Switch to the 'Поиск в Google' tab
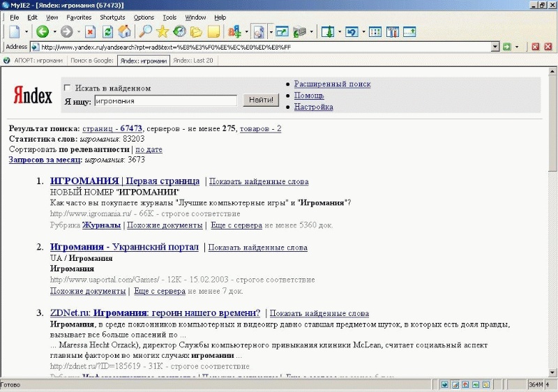The image size is (558, 392). (x=92, y=61)
